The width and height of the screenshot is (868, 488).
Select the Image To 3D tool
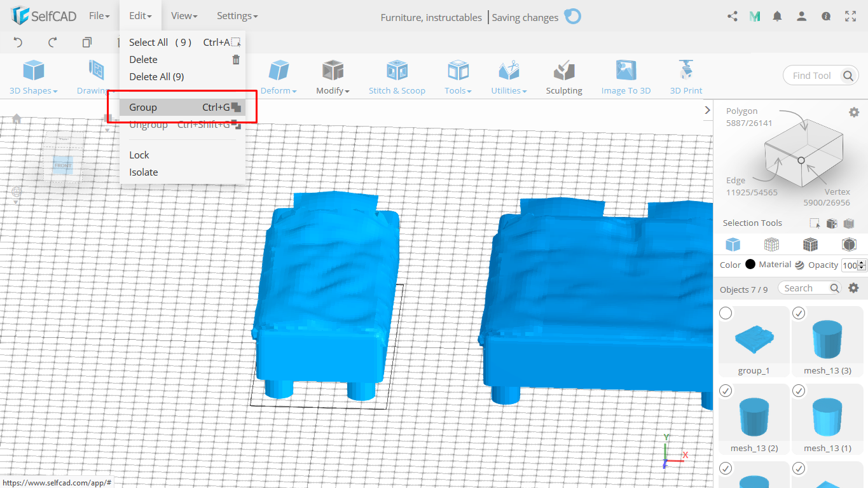(626, 78)
